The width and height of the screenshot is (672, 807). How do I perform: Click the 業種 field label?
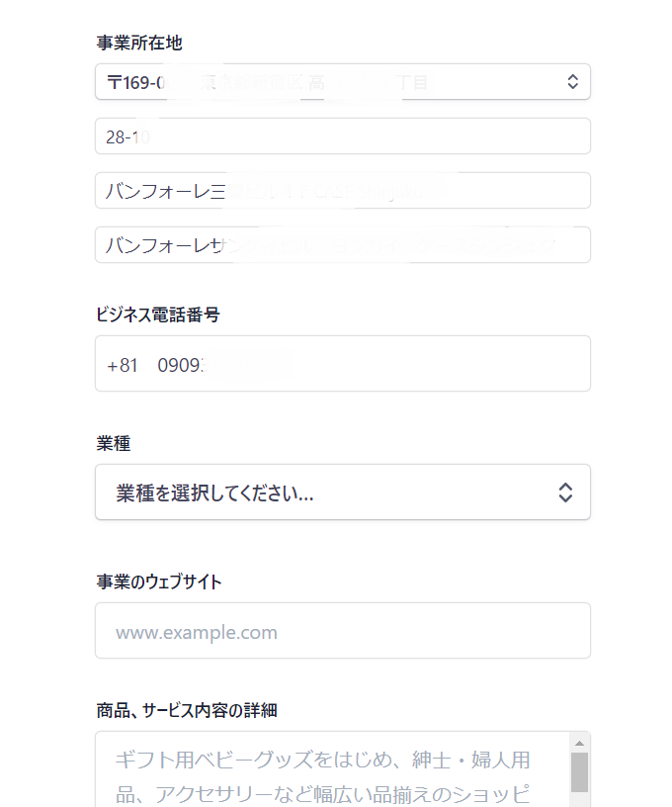point(114,444)
